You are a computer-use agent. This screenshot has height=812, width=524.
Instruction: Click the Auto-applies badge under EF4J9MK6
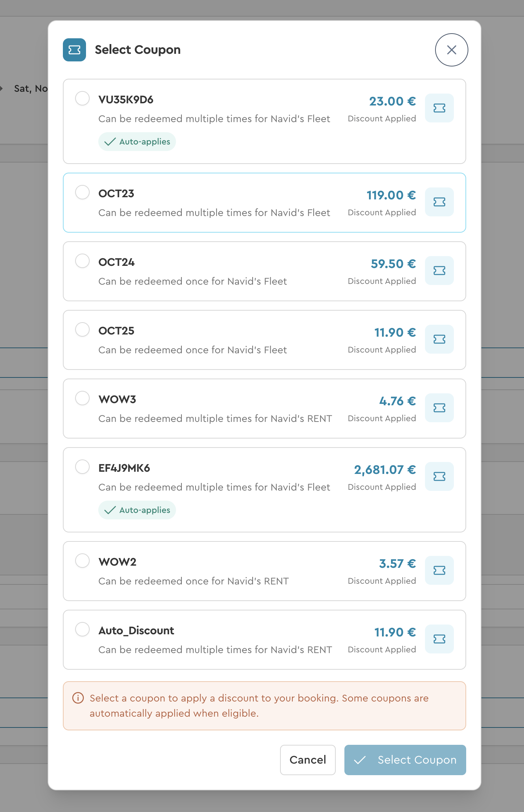pos(137,510)
